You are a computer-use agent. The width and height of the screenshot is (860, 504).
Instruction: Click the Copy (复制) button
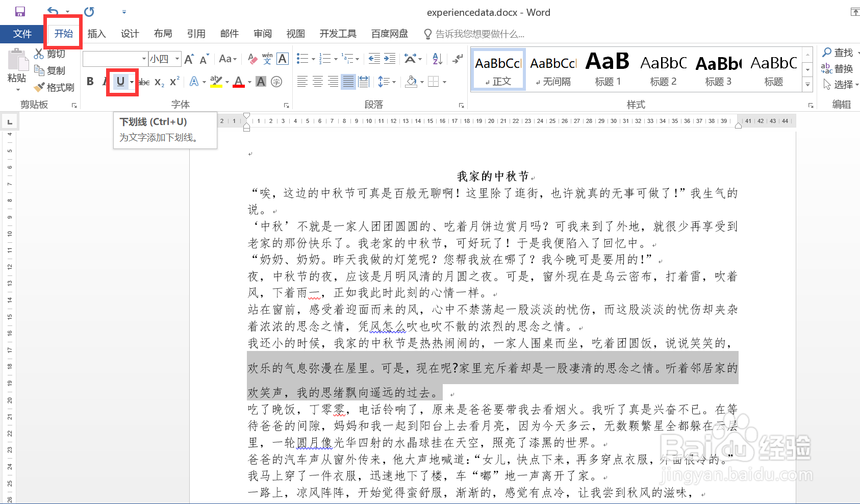pyautogui.click(x=49, y=70)
